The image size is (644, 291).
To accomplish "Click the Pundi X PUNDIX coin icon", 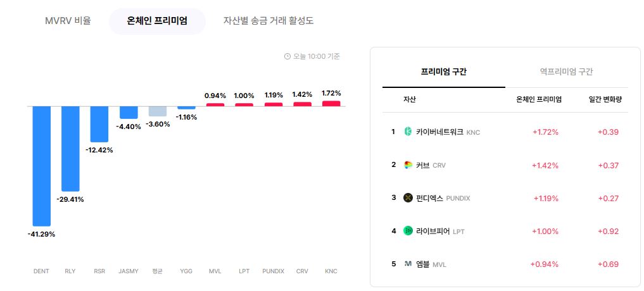I will click(408, 198).
